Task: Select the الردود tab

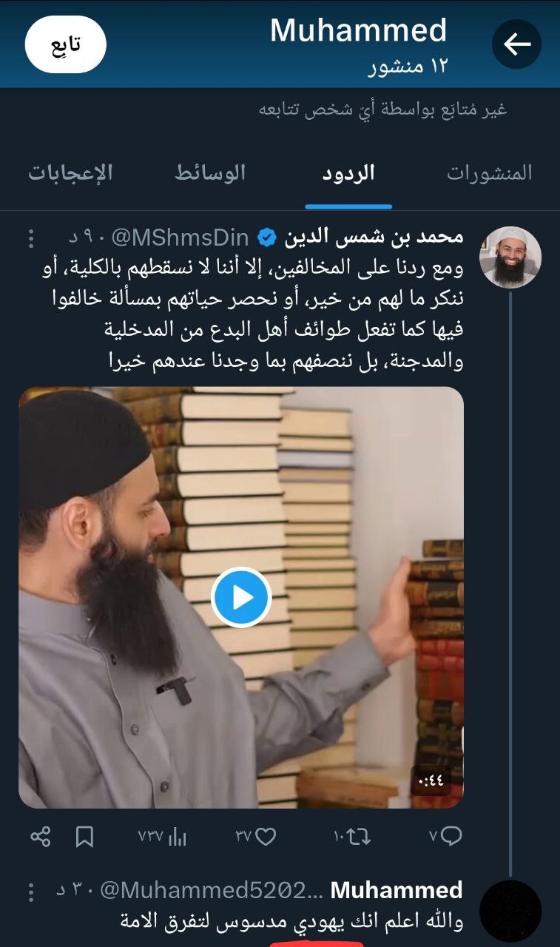Action: pos(348,173)
